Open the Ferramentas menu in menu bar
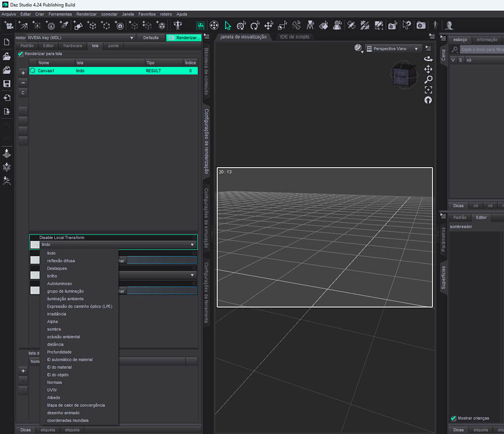 pyautogui.click(x=60, y=14)
